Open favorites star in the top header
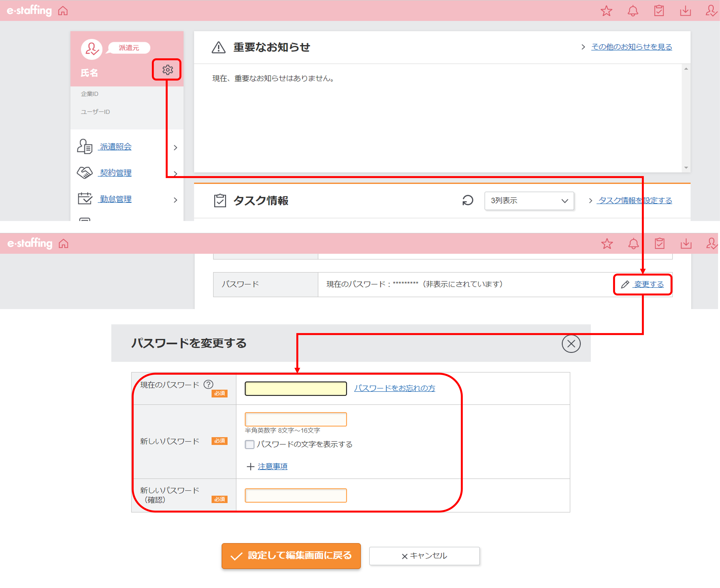 click(x=606, y=11)
